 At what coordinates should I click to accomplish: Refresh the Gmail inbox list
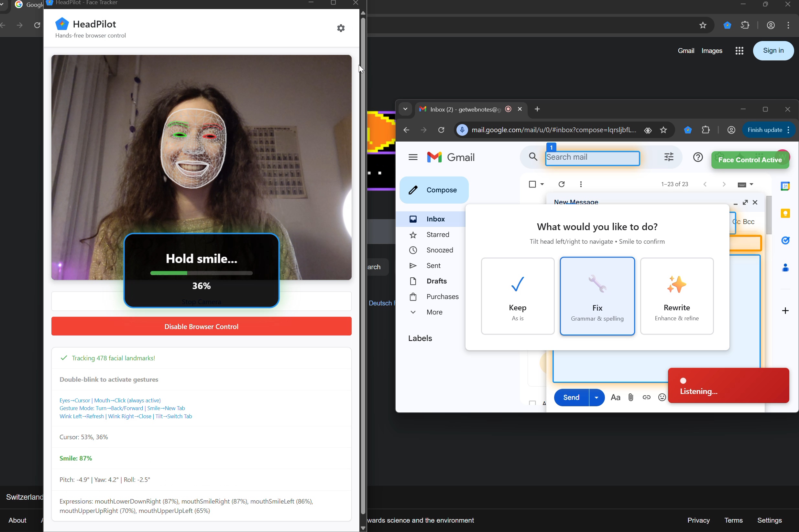coord(561,184)
